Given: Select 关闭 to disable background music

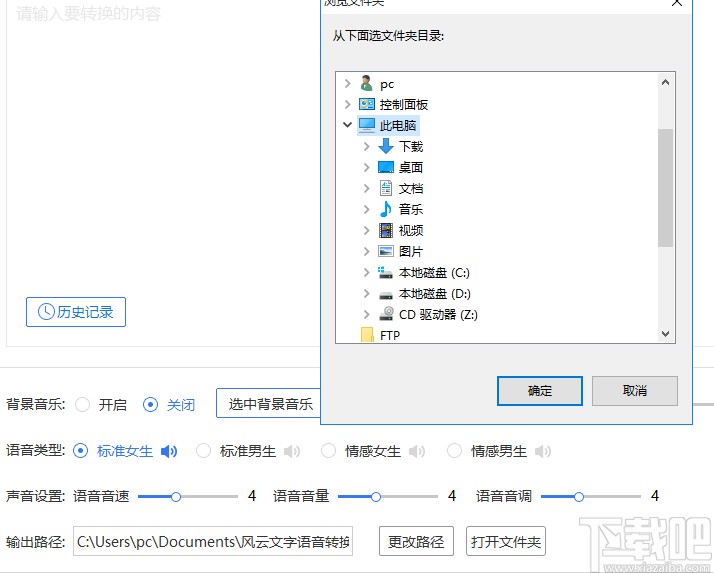Looking at the screenshot, I should pos(150,404).
